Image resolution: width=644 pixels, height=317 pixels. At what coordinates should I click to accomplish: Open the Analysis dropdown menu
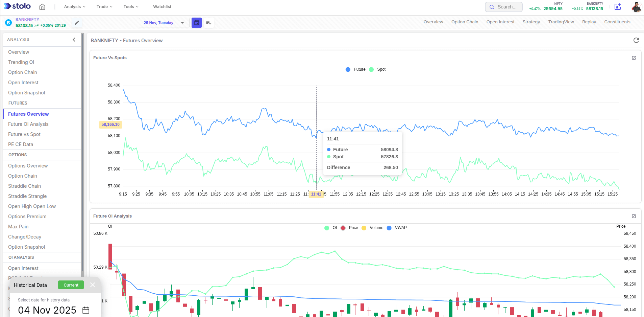pyautogui.click(x=75, y=7)
